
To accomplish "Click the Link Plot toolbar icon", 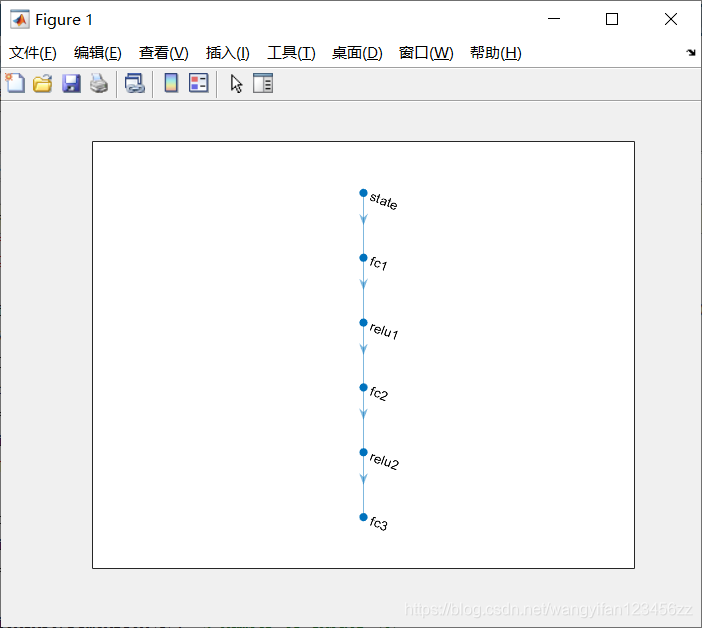I will [x=134, y=84].
